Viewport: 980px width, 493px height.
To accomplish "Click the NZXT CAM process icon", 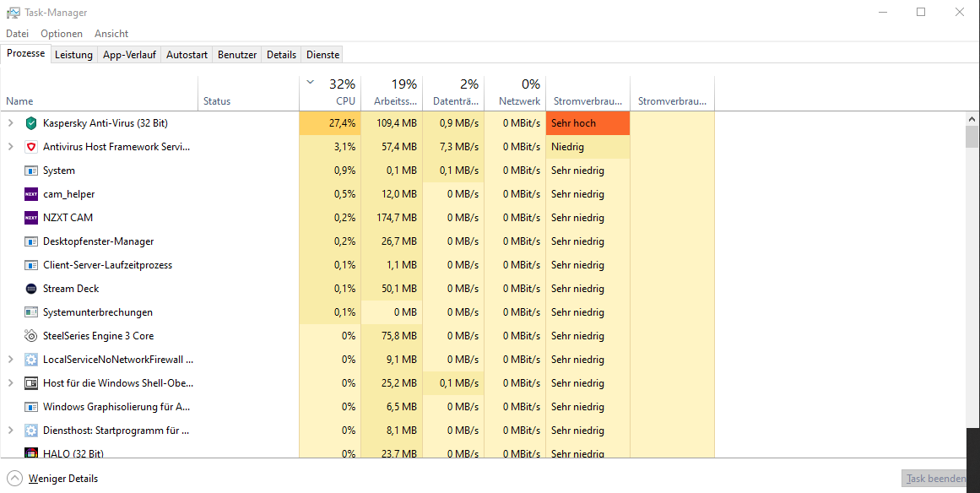I will (x=30, y=218).
